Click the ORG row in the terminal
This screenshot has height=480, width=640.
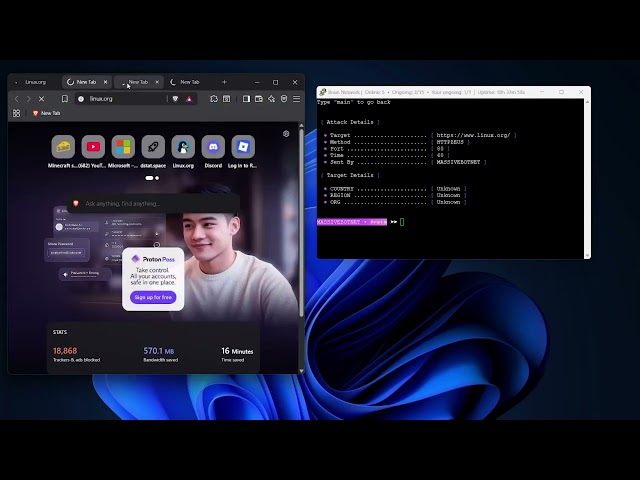(395, 202)
